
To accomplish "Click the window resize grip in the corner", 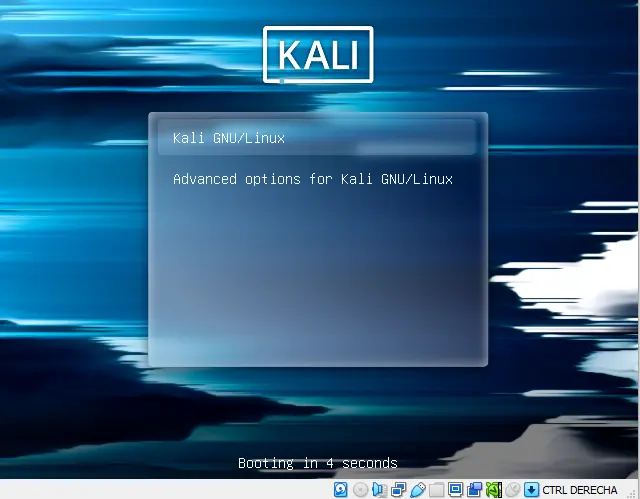I will pyautogui.click(x=633, y=493).
